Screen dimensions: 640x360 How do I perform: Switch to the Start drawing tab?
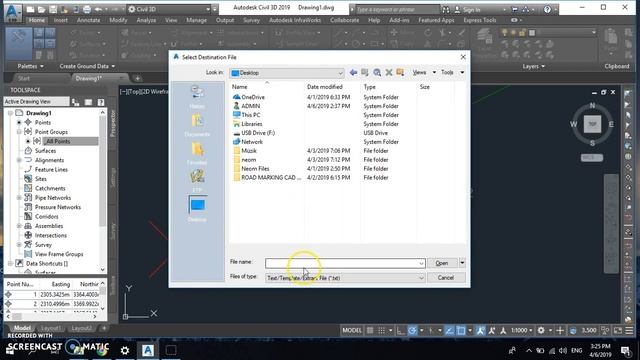24,78
